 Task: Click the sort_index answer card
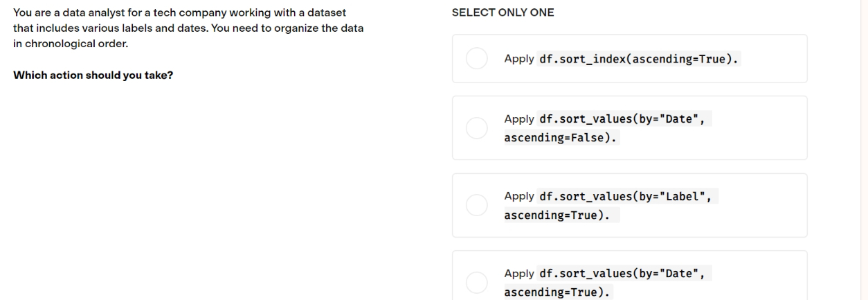point(630,59)
